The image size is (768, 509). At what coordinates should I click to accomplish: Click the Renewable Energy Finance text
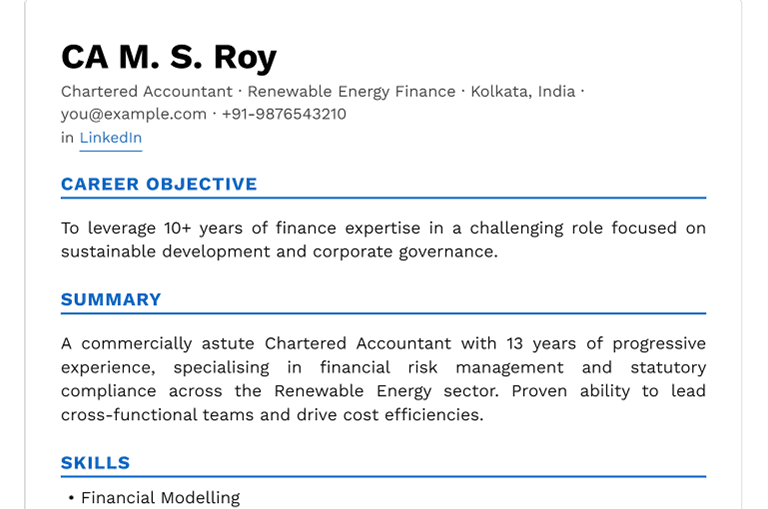(351, 92)
